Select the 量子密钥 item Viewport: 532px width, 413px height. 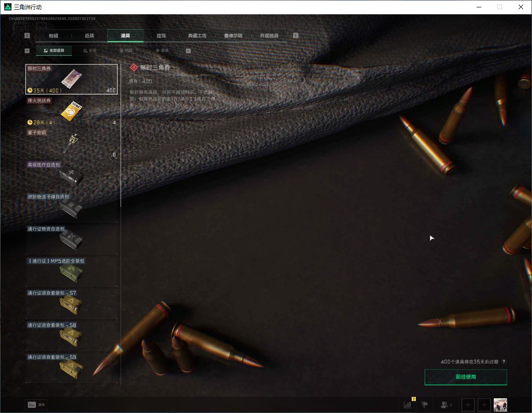[71, 143]
